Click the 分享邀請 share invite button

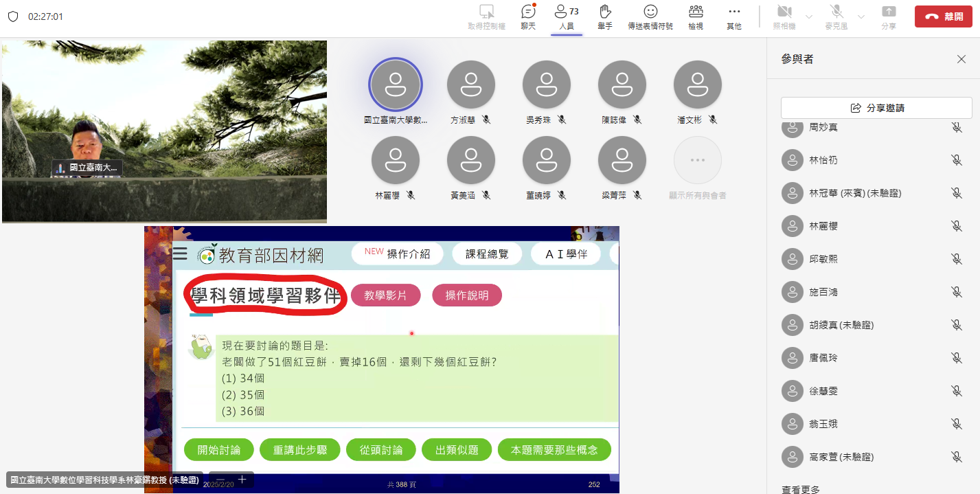pos(876,108)
